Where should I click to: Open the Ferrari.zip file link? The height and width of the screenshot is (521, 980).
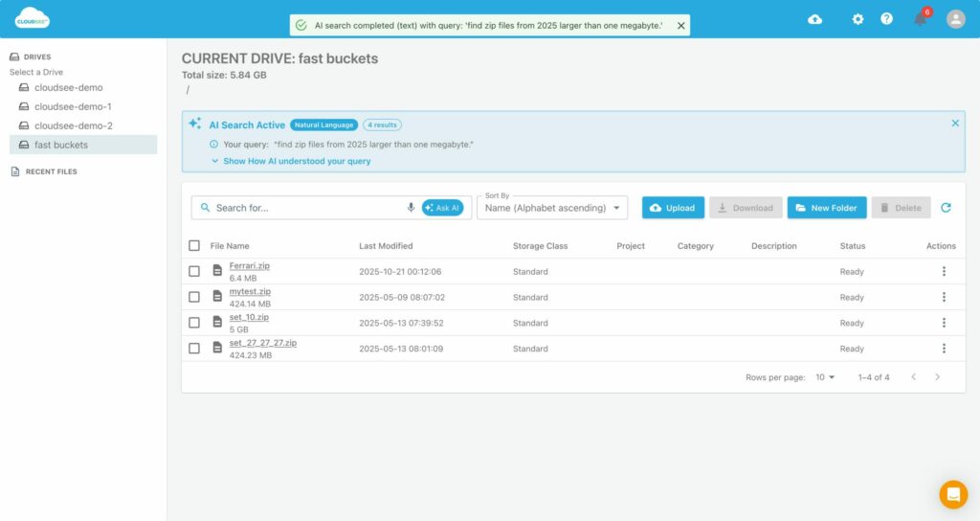pos(250,266)
